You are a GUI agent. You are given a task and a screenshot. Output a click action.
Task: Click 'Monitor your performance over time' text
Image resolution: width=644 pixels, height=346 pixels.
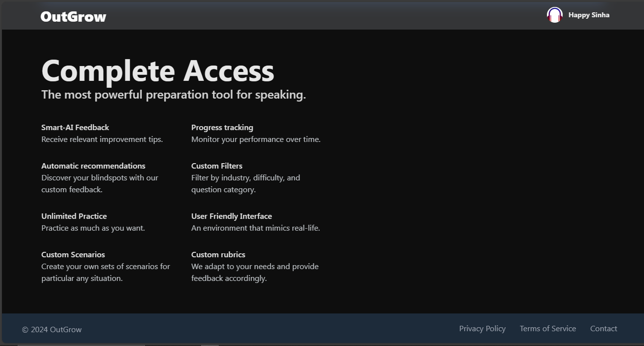click(256, 139)
